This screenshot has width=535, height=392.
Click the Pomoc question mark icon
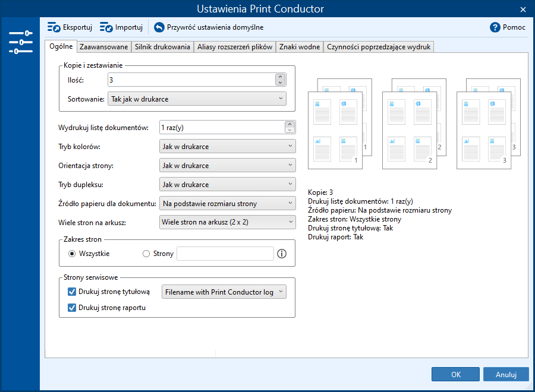[495, 27]
